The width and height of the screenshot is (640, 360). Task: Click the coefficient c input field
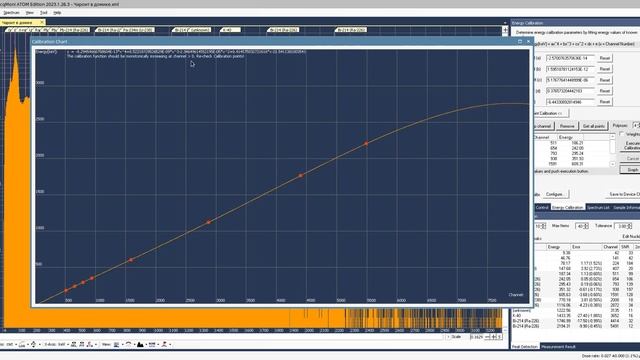point(570,80)
